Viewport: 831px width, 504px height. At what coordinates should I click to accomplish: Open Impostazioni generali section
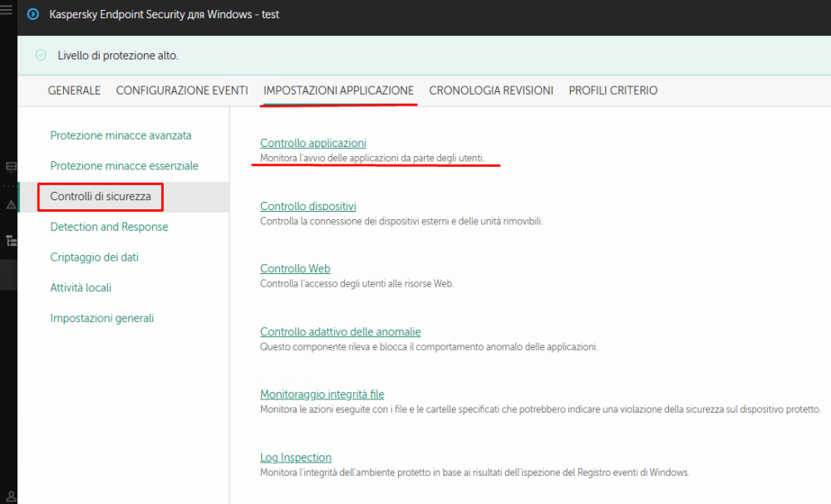tap(101, 318)
